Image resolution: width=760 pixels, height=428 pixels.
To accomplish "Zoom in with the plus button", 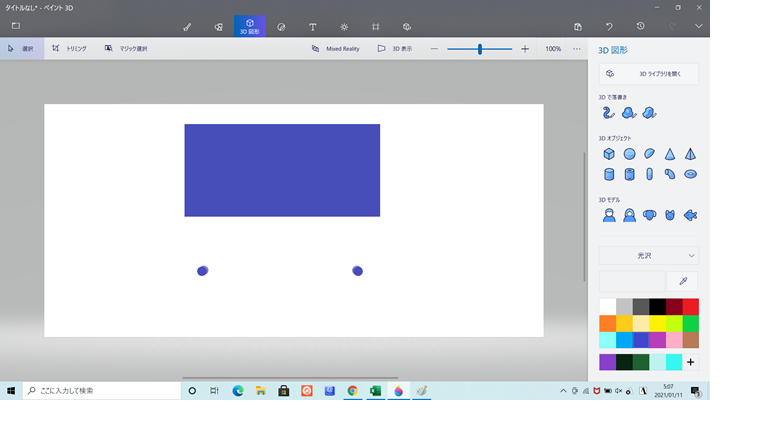I will point(525,48).
